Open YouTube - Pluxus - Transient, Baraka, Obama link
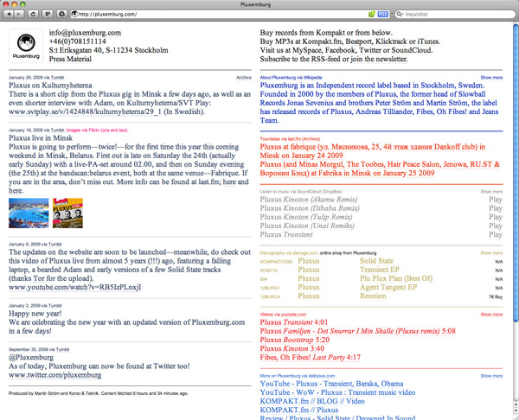519x420 pixels. coord(331,384)
